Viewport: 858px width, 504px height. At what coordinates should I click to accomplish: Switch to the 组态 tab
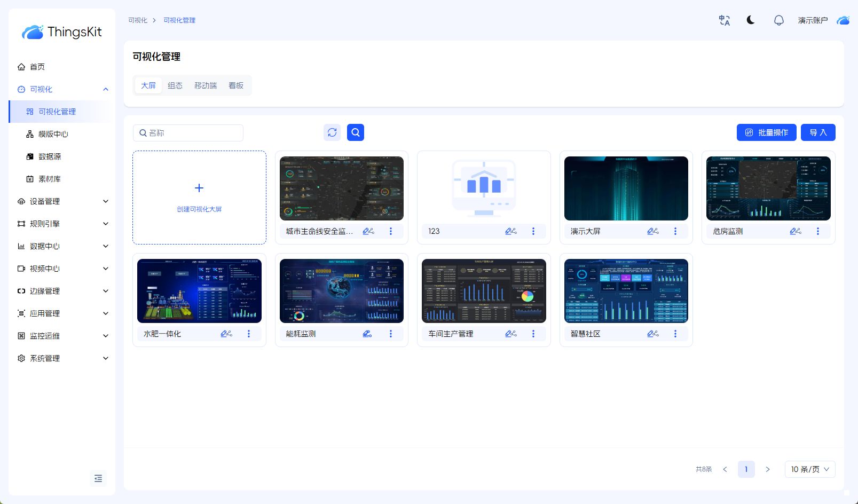pos(175,85)
